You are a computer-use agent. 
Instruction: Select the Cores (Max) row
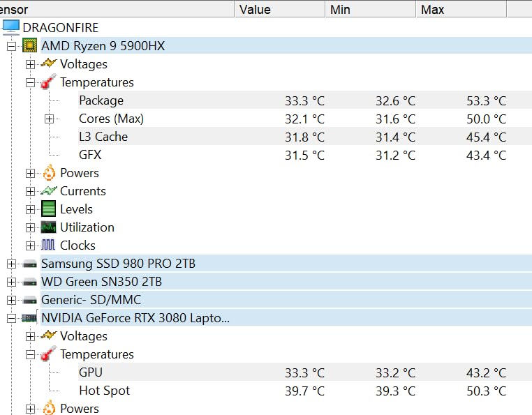point(304,119)
